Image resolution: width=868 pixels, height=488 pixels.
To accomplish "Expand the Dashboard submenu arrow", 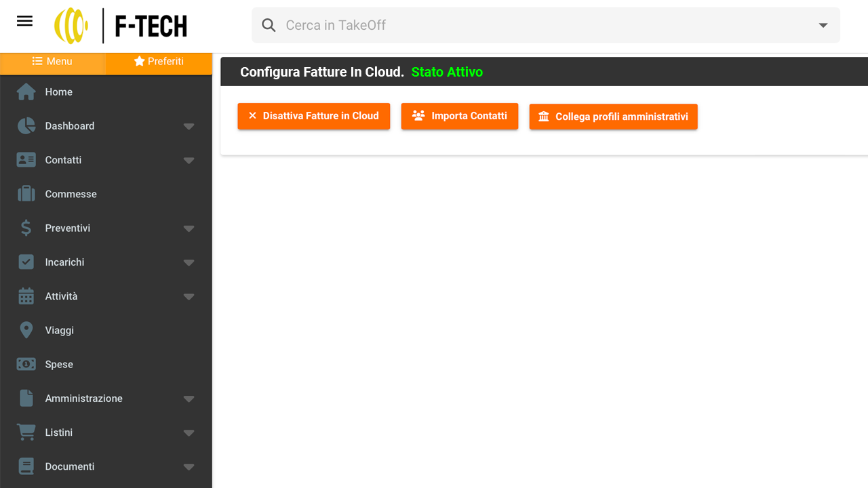I will 189,126.
